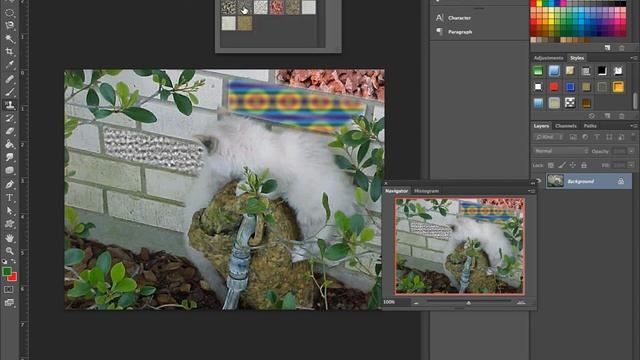Create new swatch from foreground color

(x=607, y=48)
